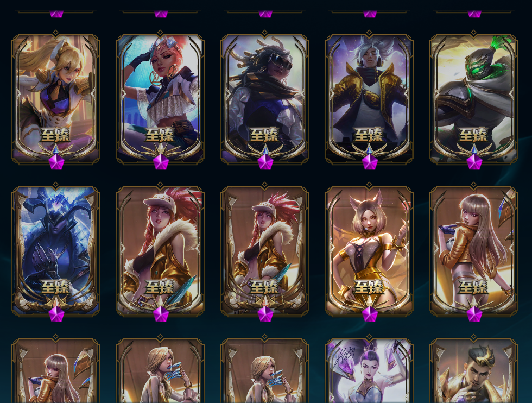Open the green-visor armored champion card
This screenshot has width=532, height=403.
(473, 98)
